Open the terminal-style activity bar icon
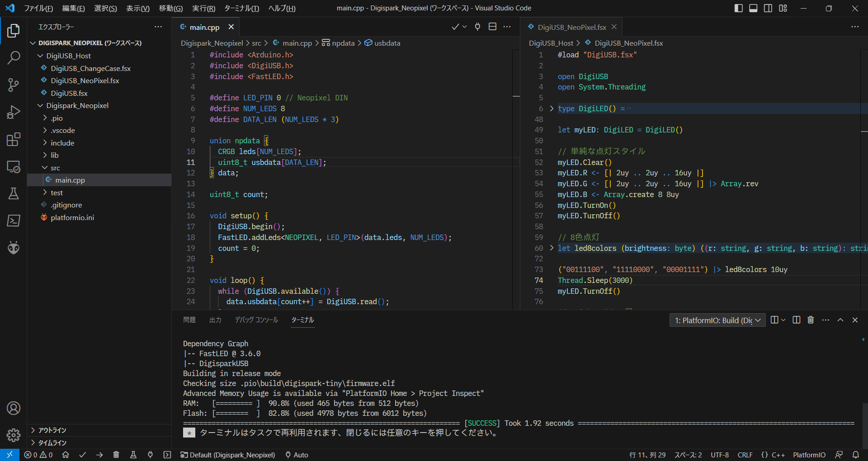 point(14,221)
